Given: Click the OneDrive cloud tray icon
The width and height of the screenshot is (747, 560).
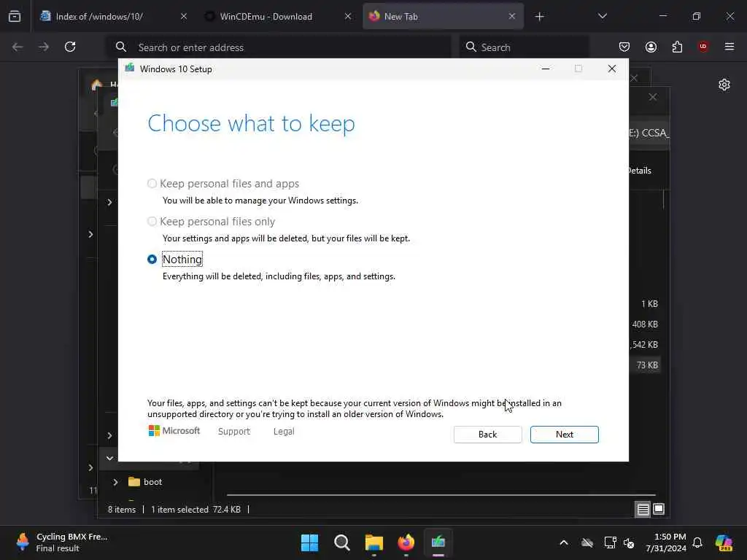Looking at the screenshot, I should pos(587,542).
